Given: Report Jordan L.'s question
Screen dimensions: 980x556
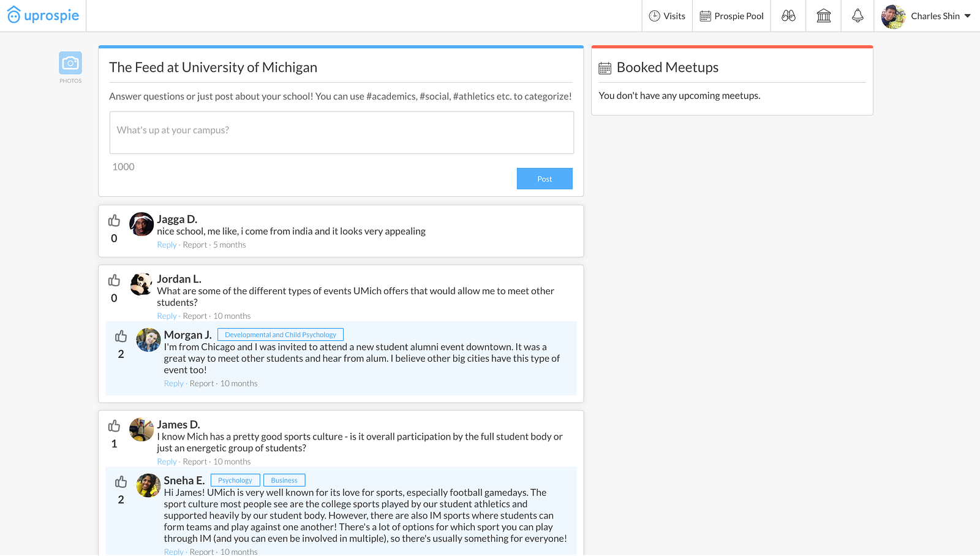Looking at the screenshot, I should click(x=195, y=316).
